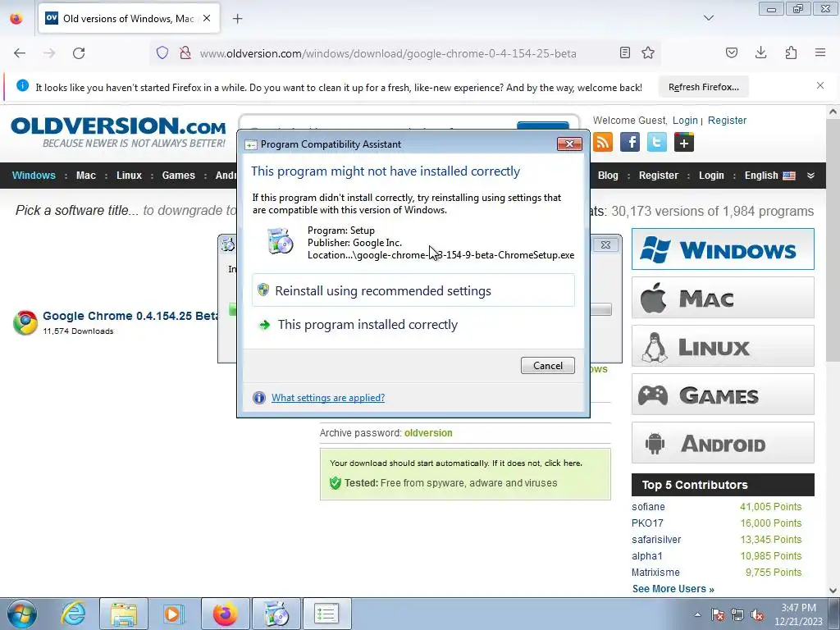The image size is (840, 630).
Task: Open contributor sofiane profile
Action: pos(648,507)
